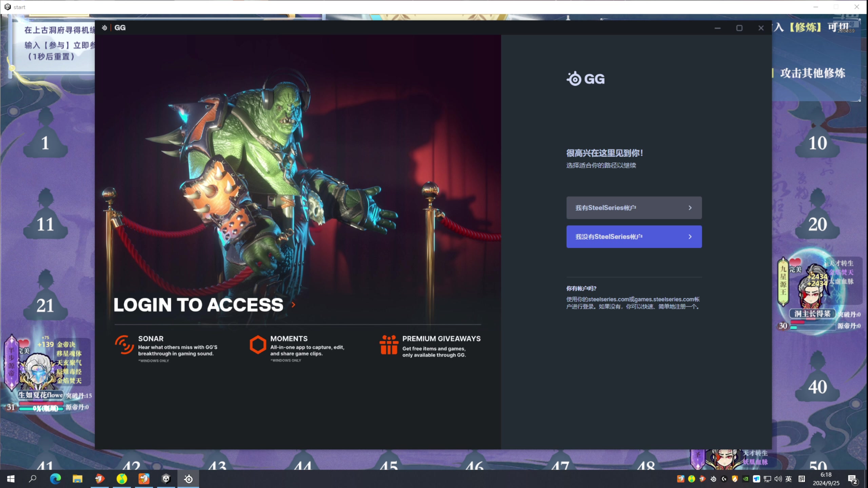Click the NVIDIA tray icon
This screenshot has height=488, width=868.
pos(746,479)
